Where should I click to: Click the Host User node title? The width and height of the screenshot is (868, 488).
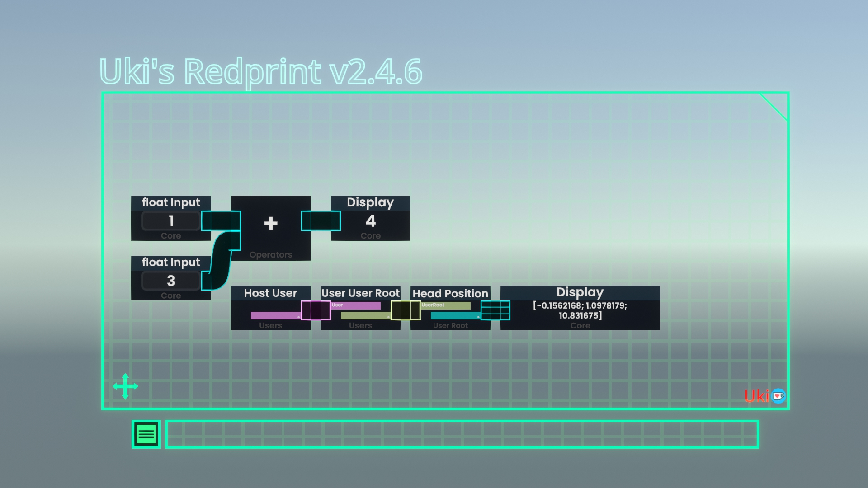[x=270, y=293]
